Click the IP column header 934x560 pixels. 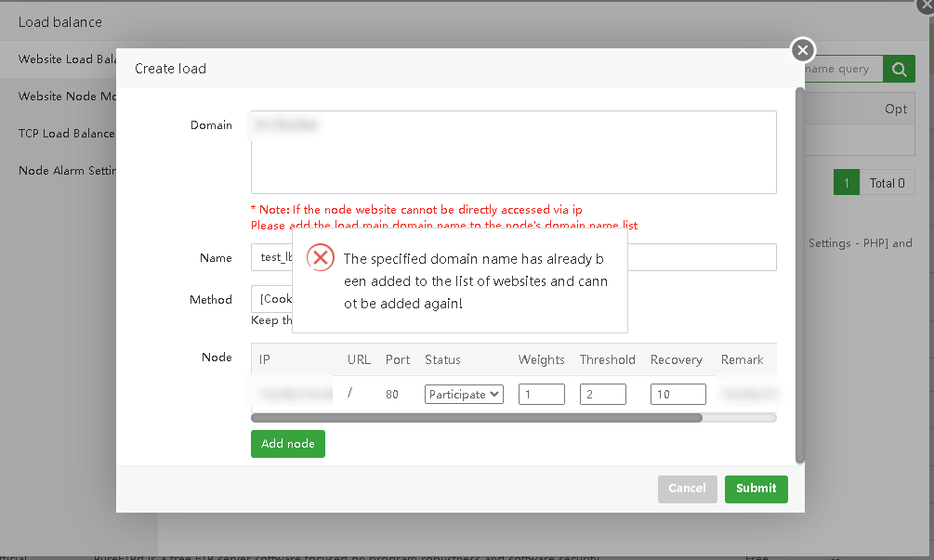click(265, 359)
